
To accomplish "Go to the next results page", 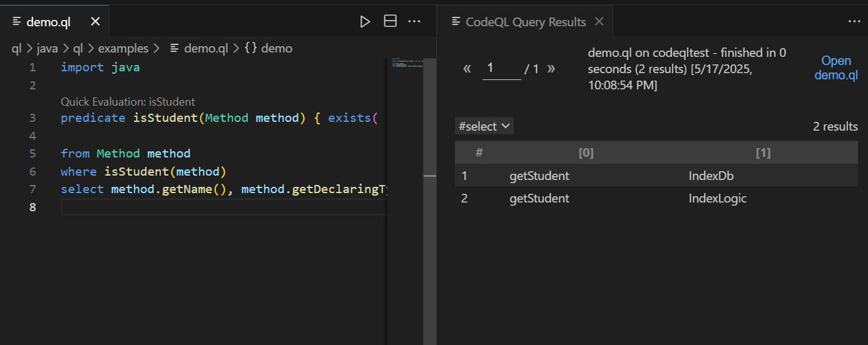I will click(x=551, y=69).
